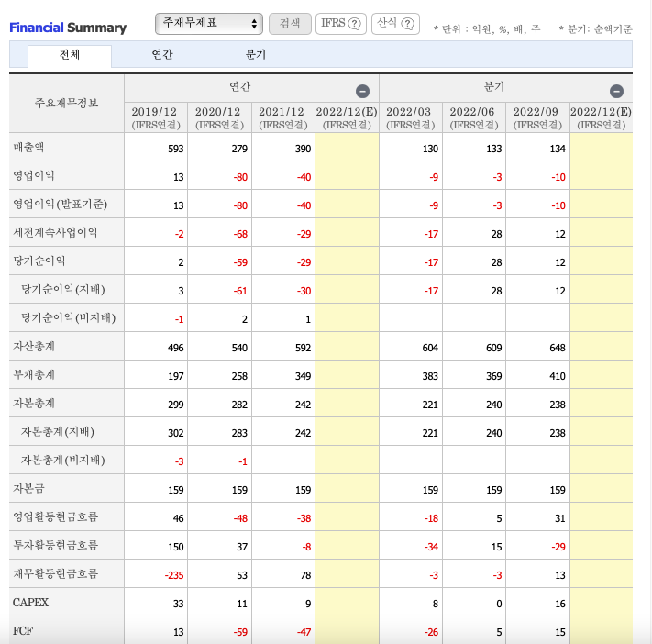Screen dimensions: 652x644
Task: Click the 검색 search button
Action: pyautogui.click(x=290, y=23)
